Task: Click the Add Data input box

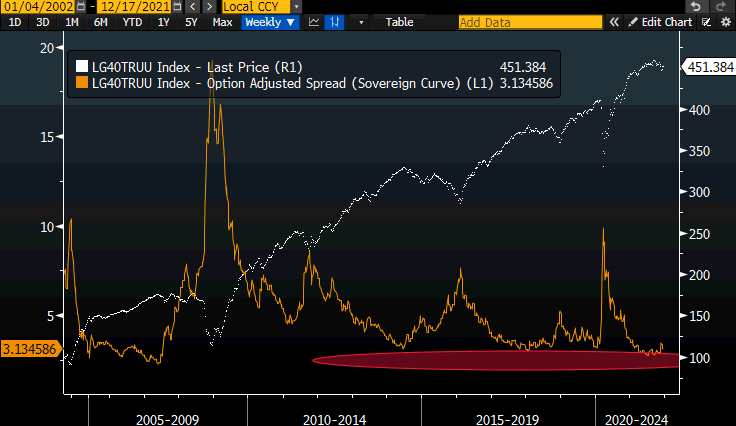Action: (x=530, y=22)
